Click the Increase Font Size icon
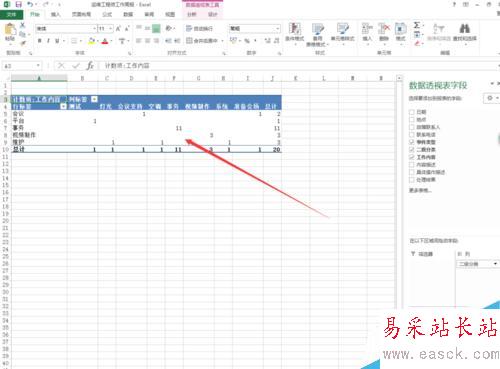Image resolution: width=500 pixels, height=369 pixels. [118, 29]
